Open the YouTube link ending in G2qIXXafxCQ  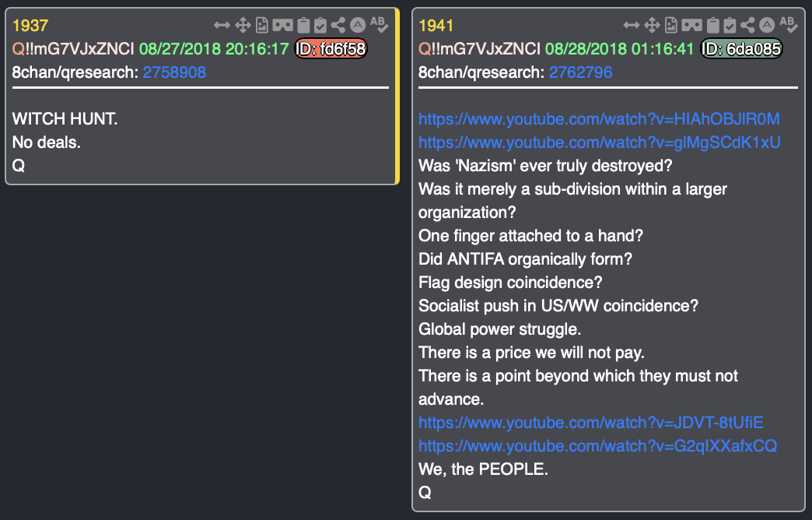tap(597, 446)
